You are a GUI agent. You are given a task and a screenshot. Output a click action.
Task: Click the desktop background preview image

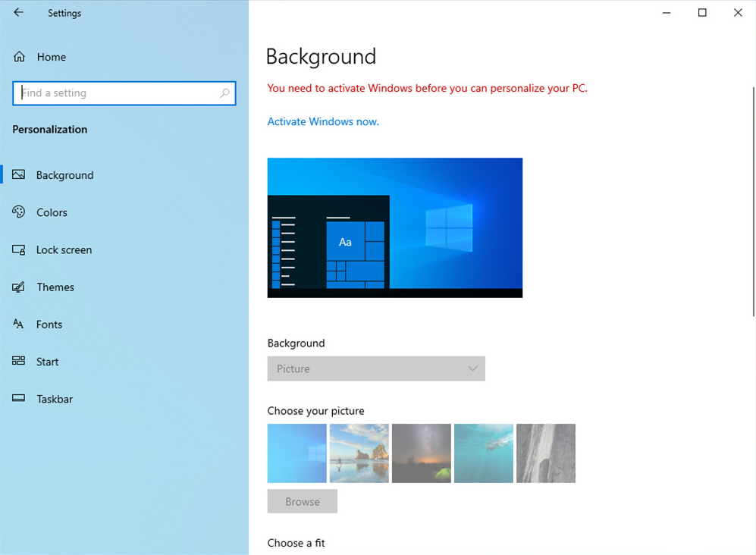395,227
